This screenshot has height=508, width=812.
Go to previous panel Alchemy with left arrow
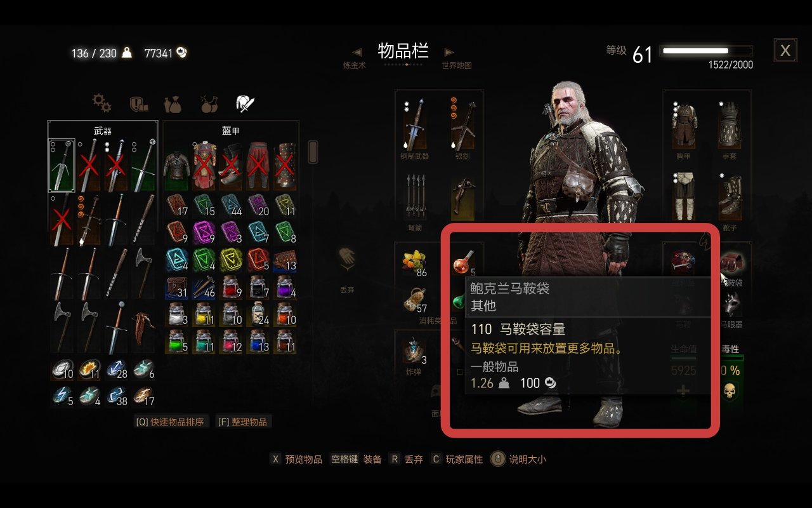click(x=357, y=51)
